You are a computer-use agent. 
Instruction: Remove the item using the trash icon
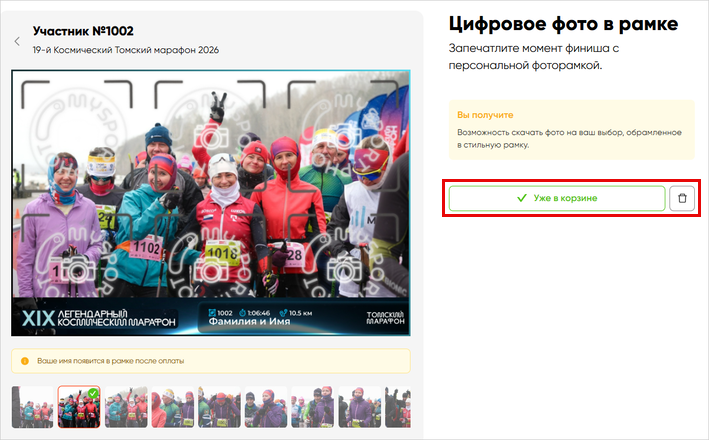click(682, 198)
